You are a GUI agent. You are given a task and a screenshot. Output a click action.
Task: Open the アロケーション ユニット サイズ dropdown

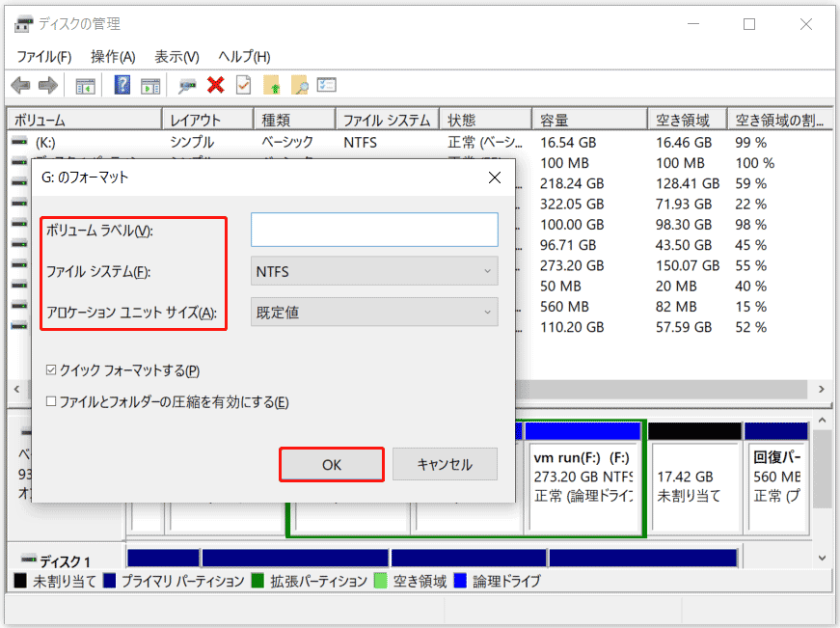point(374,312)
